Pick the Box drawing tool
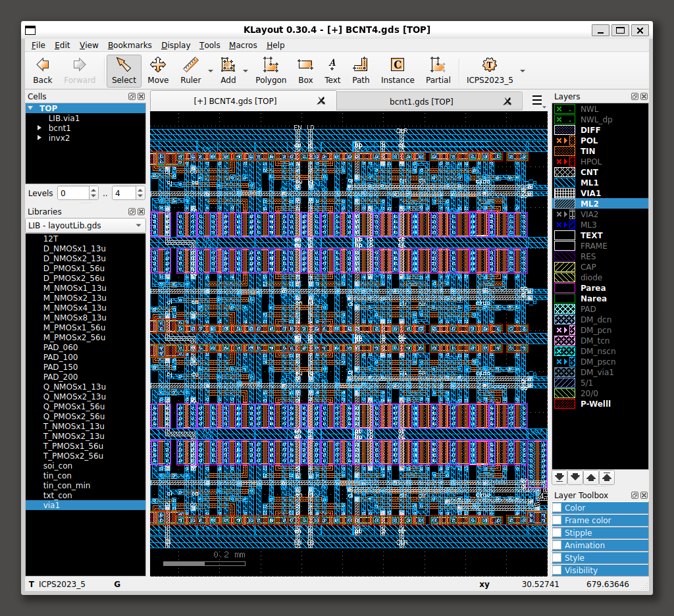 [x=305, y=71]
